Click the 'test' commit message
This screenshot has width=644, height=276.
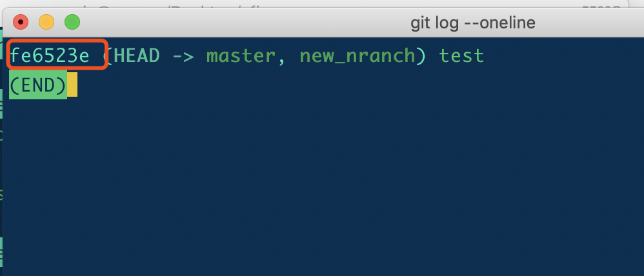tap(461, 56)
